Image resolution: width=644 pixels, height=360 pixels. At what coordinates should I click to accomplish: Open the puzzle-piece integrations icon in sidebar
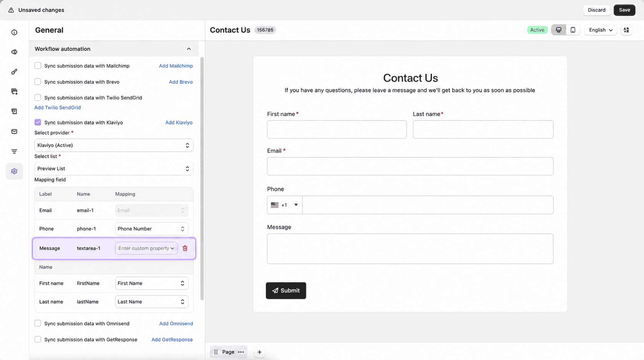[x=14, y=52]
